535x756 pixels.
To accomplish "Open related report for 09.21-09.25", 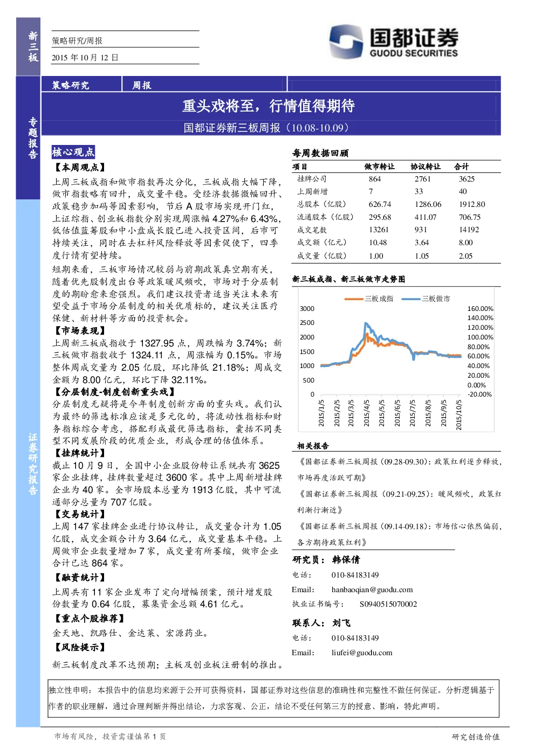I will click(x=400, y=502).
